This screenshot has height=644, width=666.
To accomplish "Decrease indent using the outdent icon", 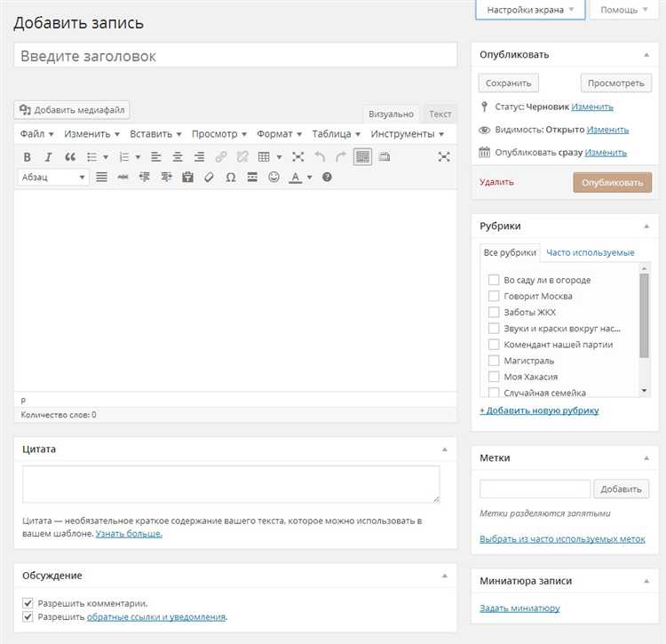I will (145, 177).
